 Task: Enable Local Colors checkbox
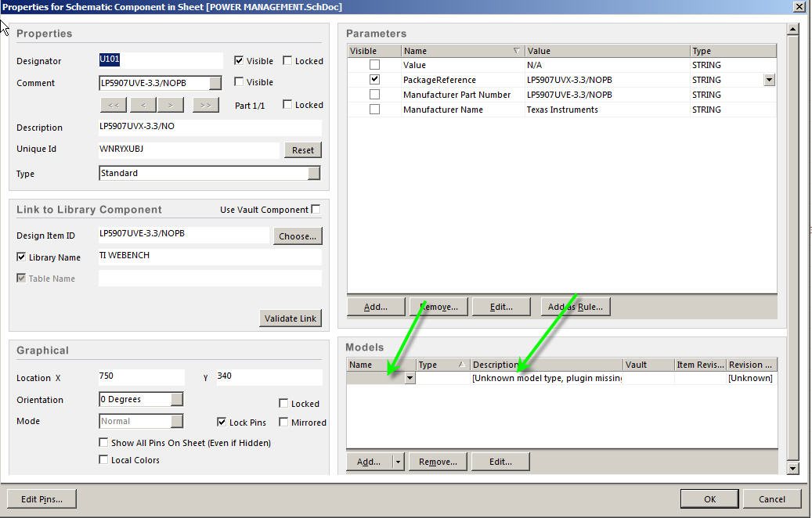[103, 459]
